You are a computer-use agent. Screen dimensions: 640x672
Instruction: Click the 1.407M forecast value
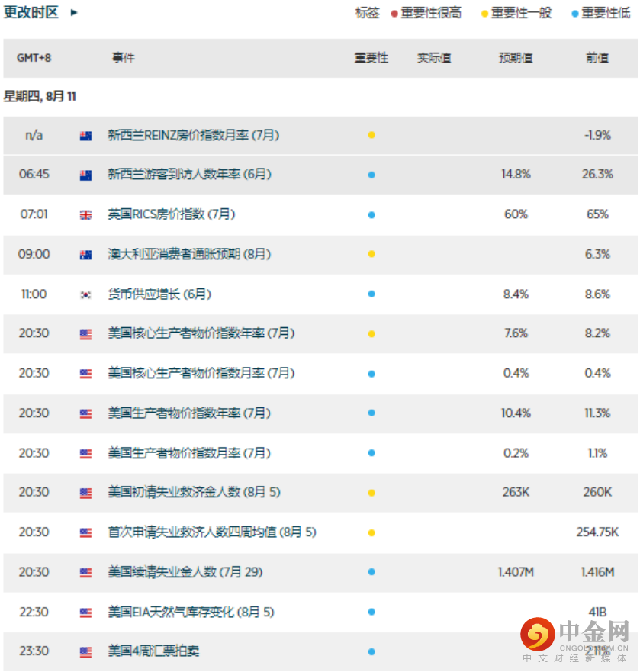tap(516, 572)
